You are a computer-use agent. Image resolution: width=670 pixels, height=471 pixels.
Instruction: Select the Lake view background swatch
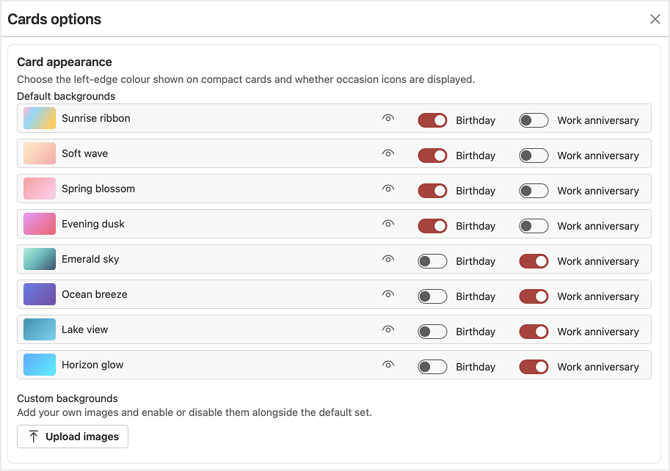(x=40, y=329)
